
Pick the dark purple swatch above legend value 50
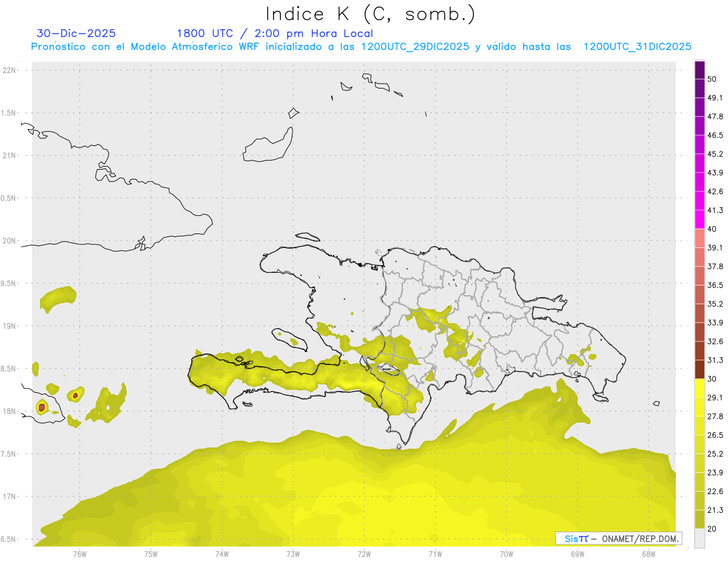(699, 70)
